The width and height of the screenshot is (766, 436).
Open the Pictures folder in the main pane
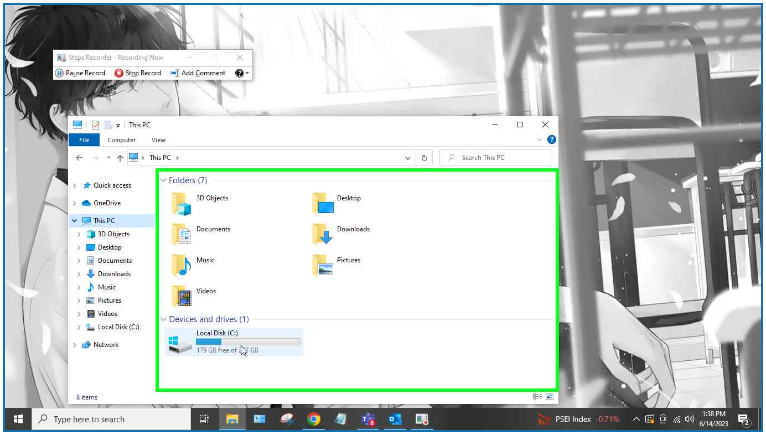coord(337,265)
